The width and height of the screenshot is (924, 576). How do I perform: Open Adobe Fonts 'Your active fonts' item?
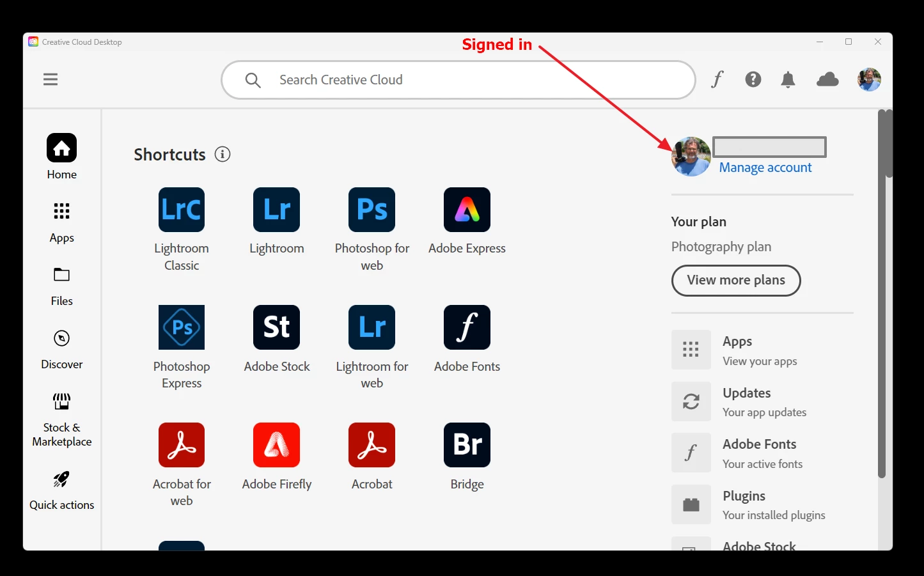click(761, 453)
